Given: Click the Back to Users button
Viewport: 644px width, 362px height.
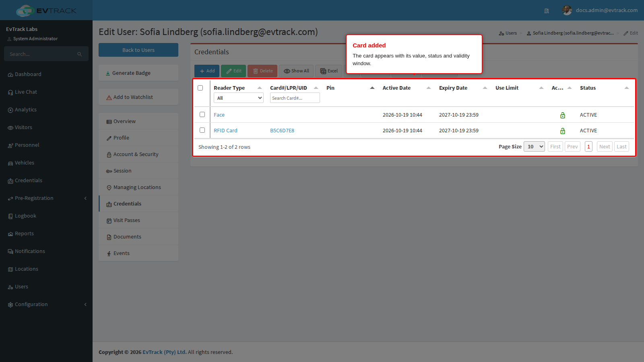Looking at the screenshot, I should 138,50.
